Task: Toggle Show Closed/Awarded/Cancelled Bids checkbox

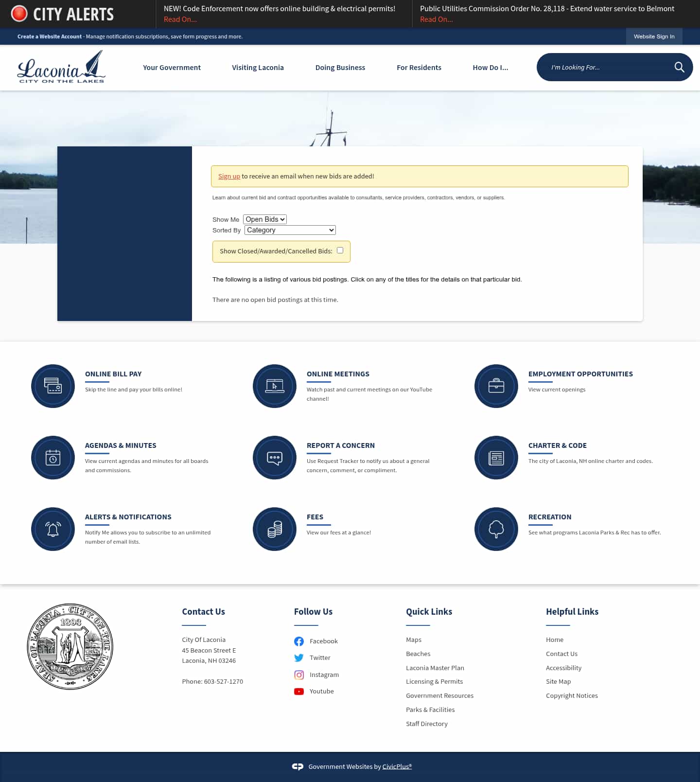Action: (x=340, y=250)
